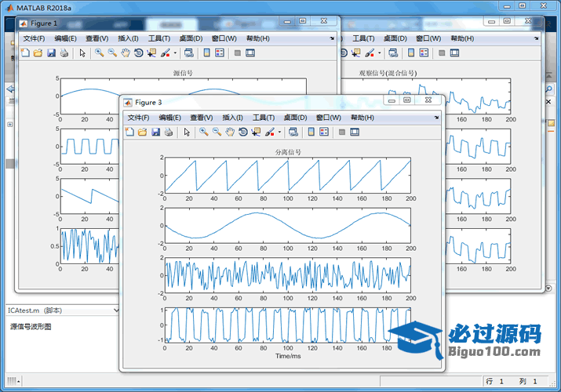Open 文件(F) menu in Figure 3

tap(138, 118)
